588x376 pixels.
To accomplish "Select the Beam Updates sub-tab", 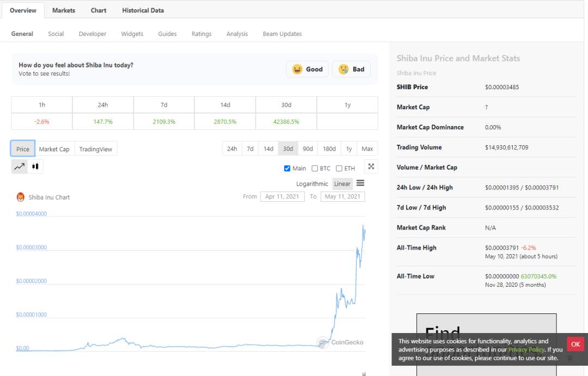I will [282, 34].
